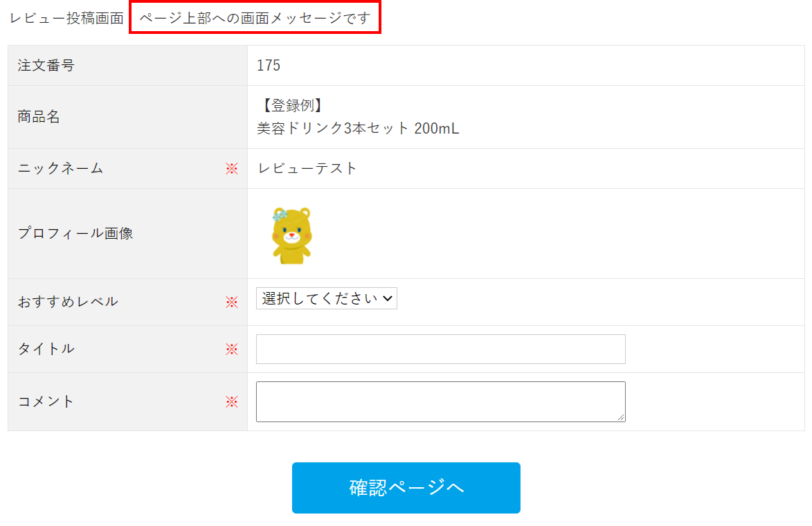812x526 pixels.
Task: Click the レビューテスト nickname value
Action: click(307, 168)
